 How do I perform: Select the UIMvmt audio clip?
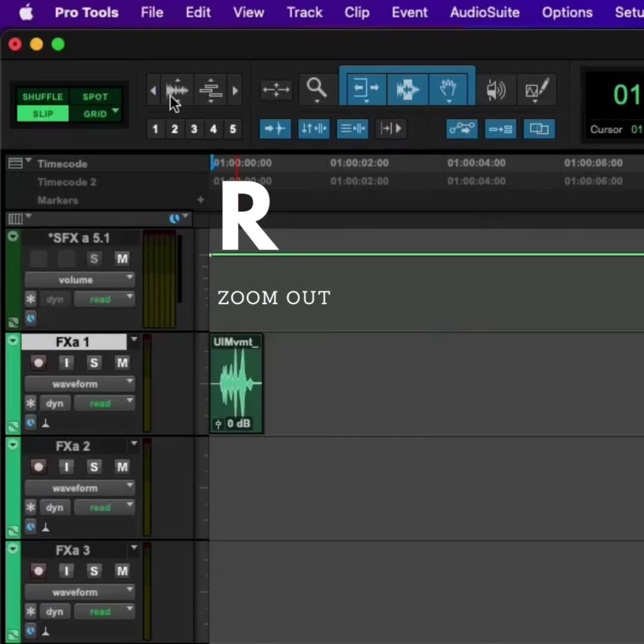pos(237,383)
